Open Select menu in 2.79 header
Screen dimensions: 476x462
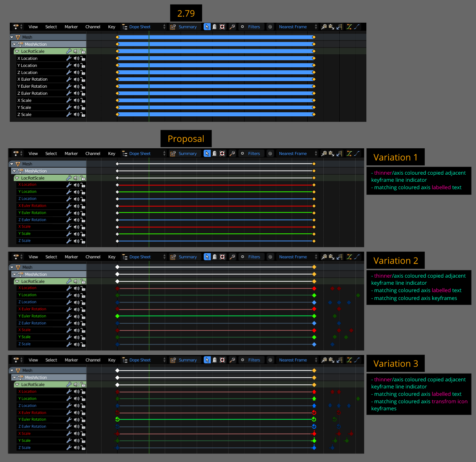pos(51,27)
